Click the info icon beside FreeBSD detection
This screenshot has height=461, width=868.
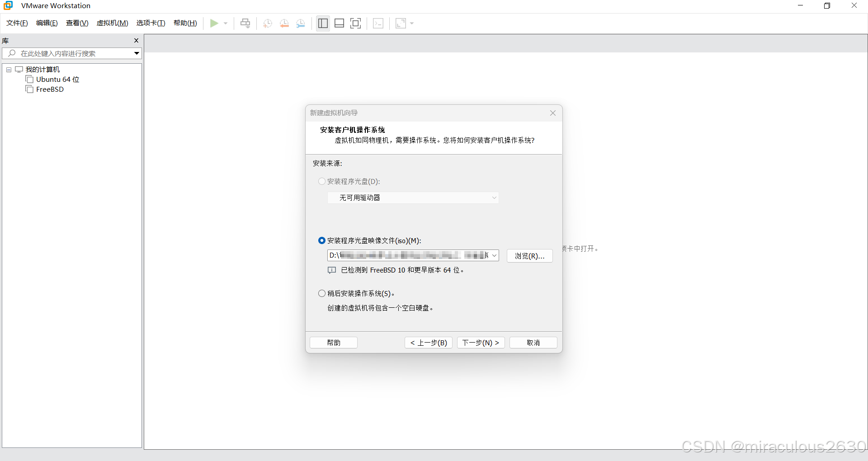(332, 270)
